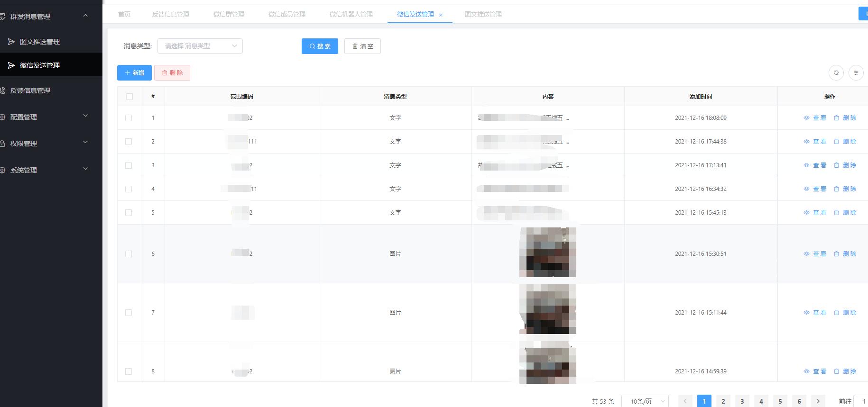Click the previous page arrow
Viewport: 868px width, 407px height.
point(685,401)
